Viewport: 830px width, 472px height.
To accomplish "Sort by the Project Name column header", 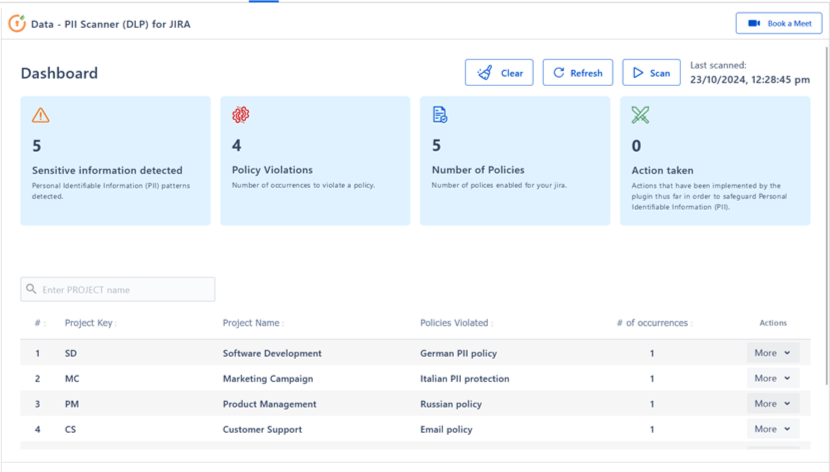I will point(252,323).
